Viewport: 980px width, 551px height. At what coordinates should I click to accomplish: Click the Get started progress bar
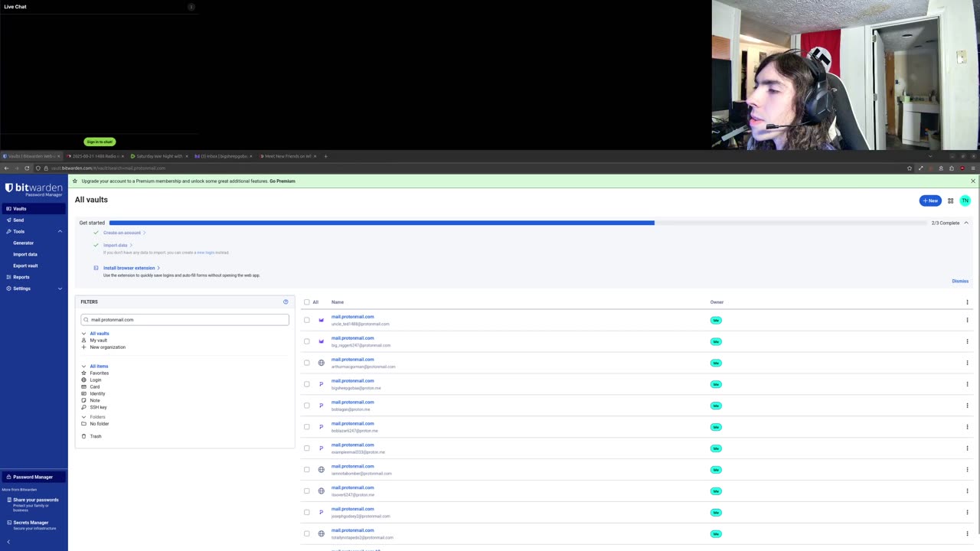[518, 223]
